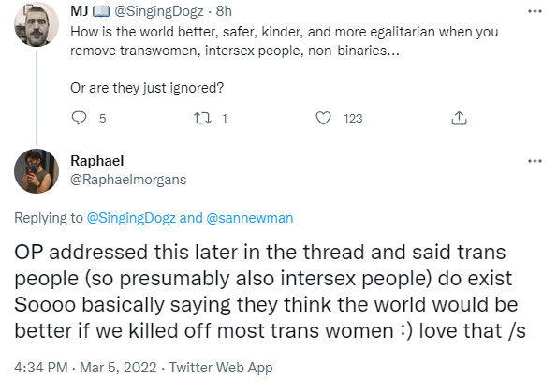Click the reply icon on MJ's tweet
The width and height of the screenshot is (557, 392).
(79, 118)
